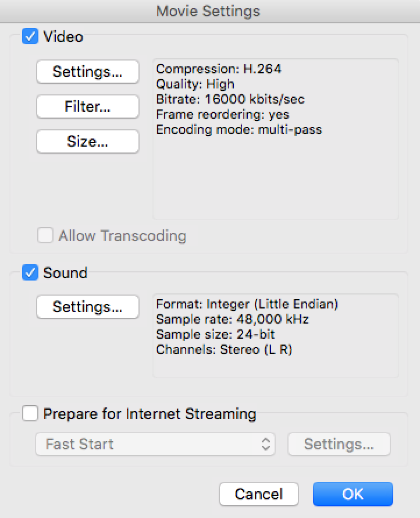Click the Format: Integer (Little Endian) line
Screen dimensions: 420x518
[x=247, y=304]
